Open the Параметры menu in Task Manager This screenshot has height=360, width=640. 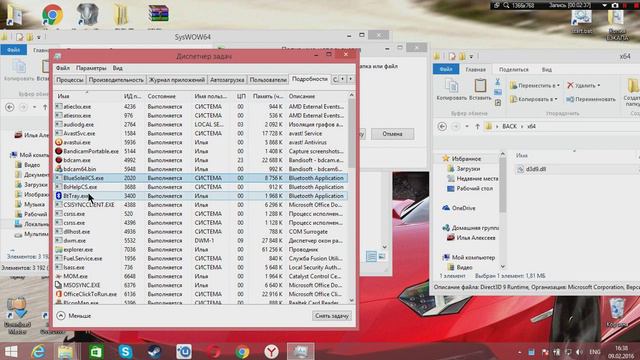tap(91, 68)
